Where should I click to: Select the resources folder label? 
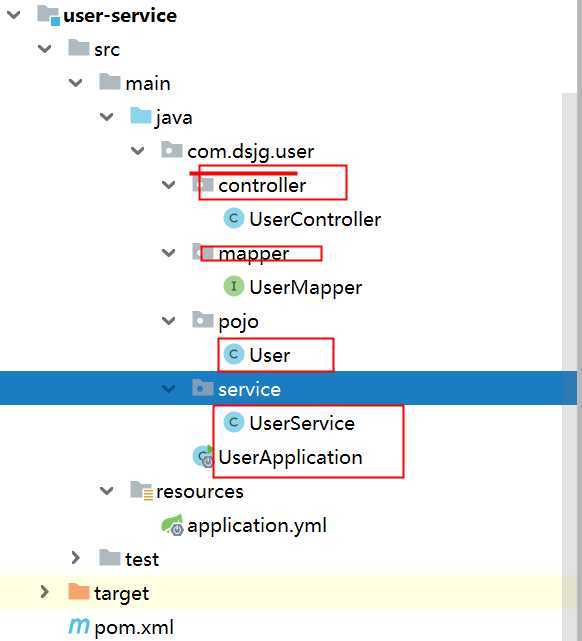point(199,491)
